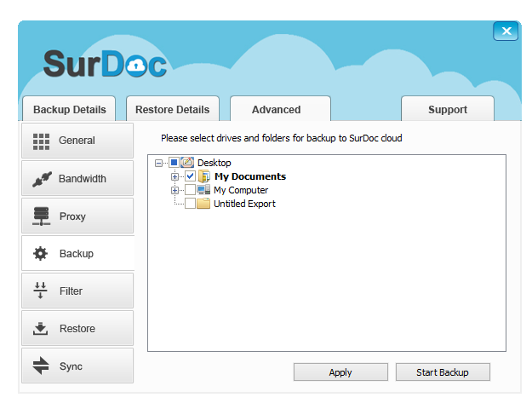Image resolution: width=532 pixels, height=409 pixels.
Task: Select the Untitled Export tree label
Action: [x=244, y=204]
